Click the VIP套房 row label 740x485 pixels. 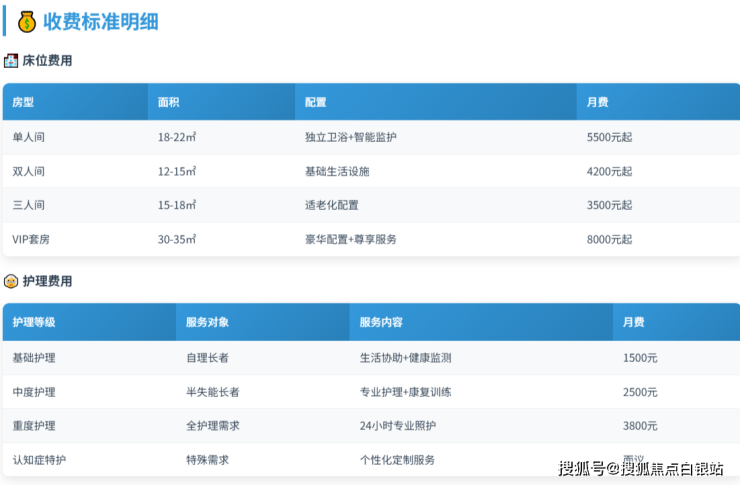coord(35,239)
